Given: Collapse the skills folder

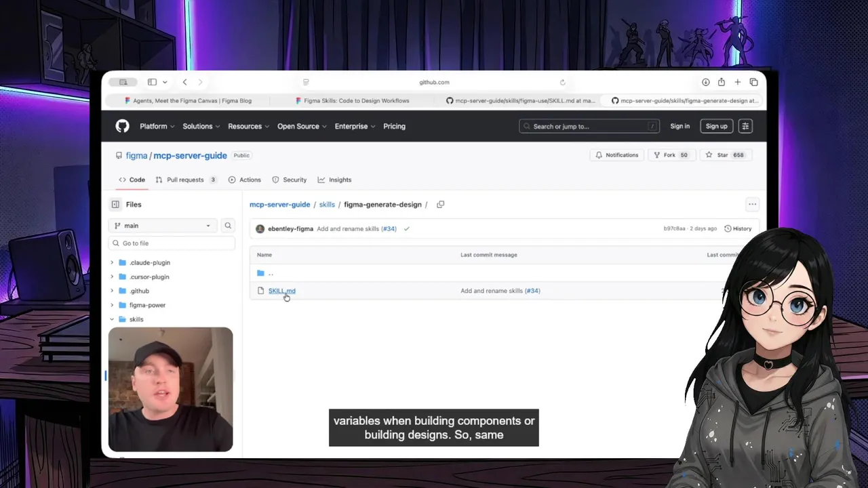Looking at the screenshot, I should [112, 319].
